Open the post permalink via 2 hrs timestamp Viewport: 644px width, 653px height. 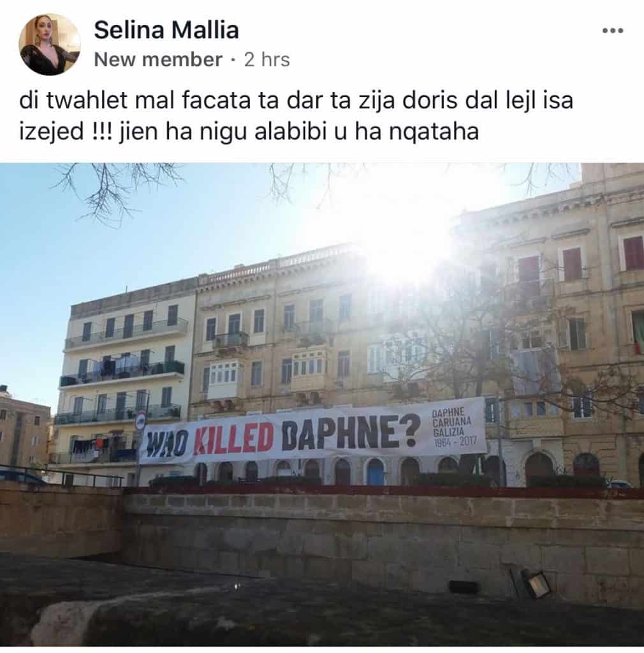click(267, 59)
